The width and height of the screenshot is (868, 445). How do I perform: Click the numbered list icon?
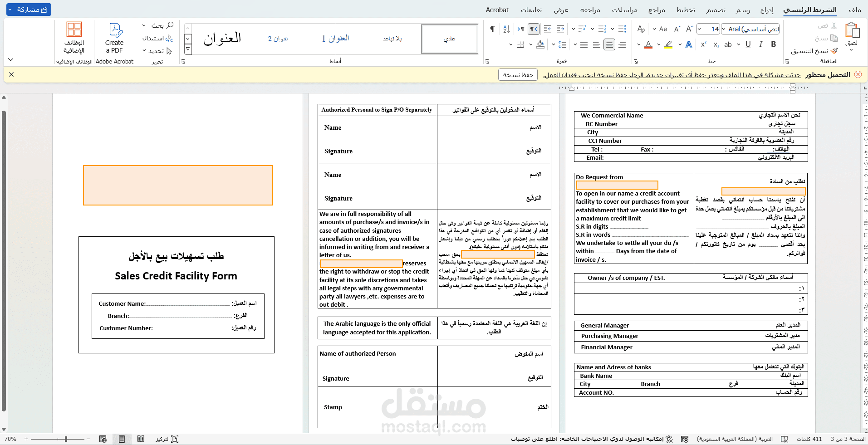coord(602,29)
